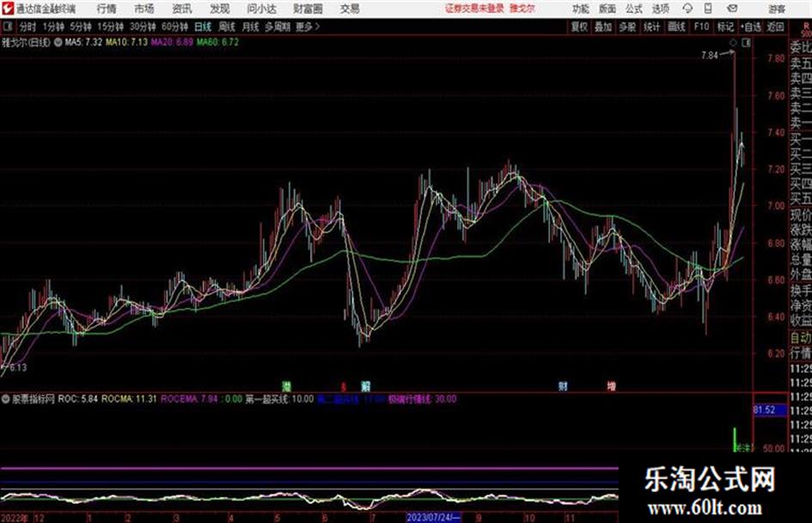Select the 月线 monthly chart tab
The image size is (812, 523).
coord(250,27)
